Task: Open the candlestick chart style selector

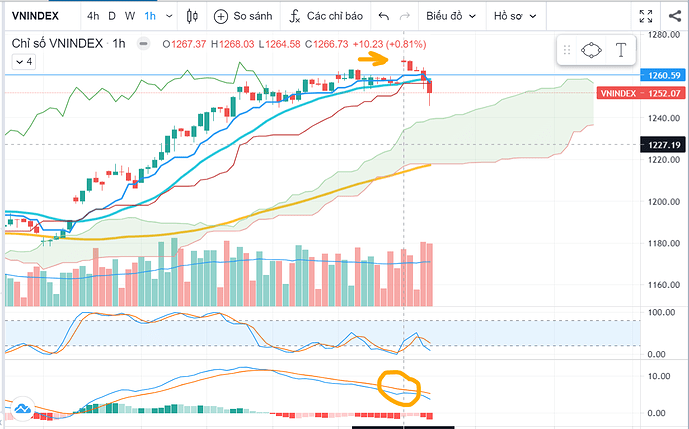Action: point(192,16)
